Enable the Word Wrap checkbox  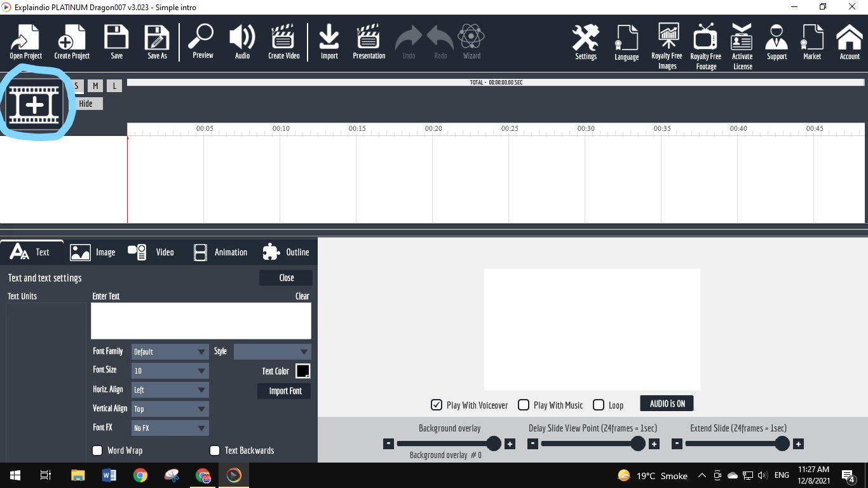(97, 451)
